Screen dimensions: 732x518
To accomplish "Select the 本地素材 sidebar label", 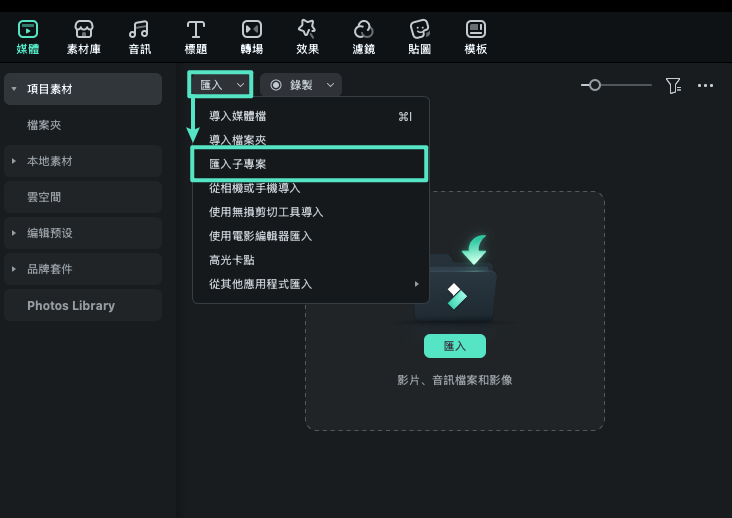I will 49,161.
